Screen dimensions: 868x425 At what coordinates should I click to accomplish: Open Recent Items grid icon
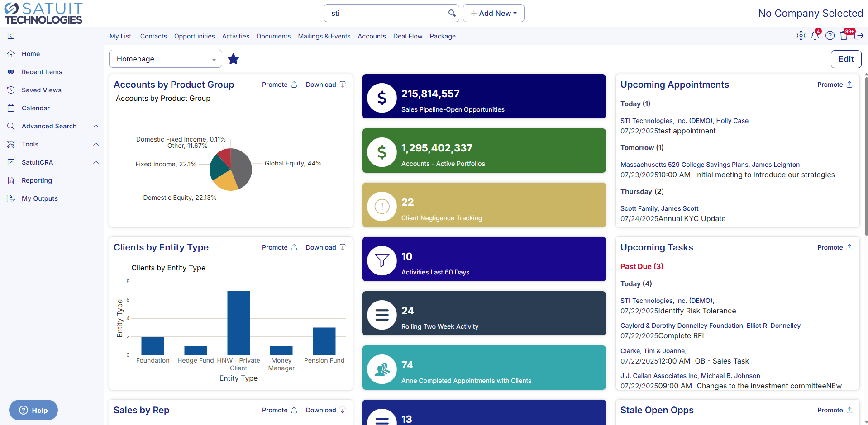coord(11,72)
